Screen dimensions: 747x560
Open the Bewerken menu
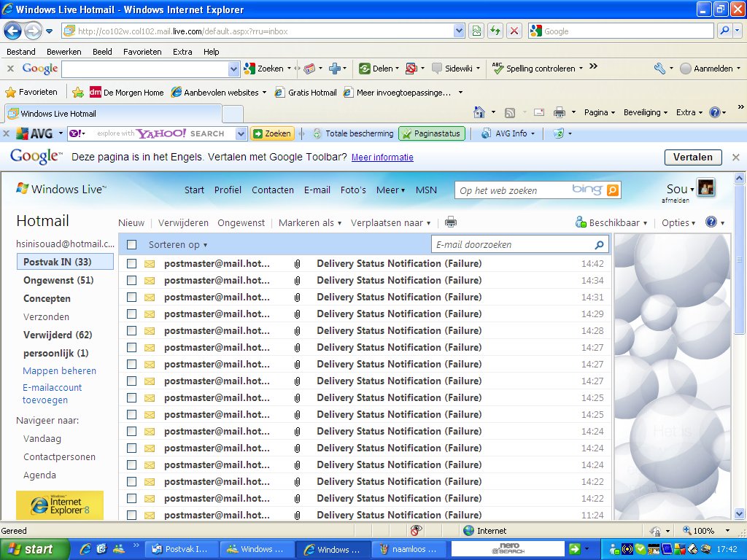tap(64, 52)
